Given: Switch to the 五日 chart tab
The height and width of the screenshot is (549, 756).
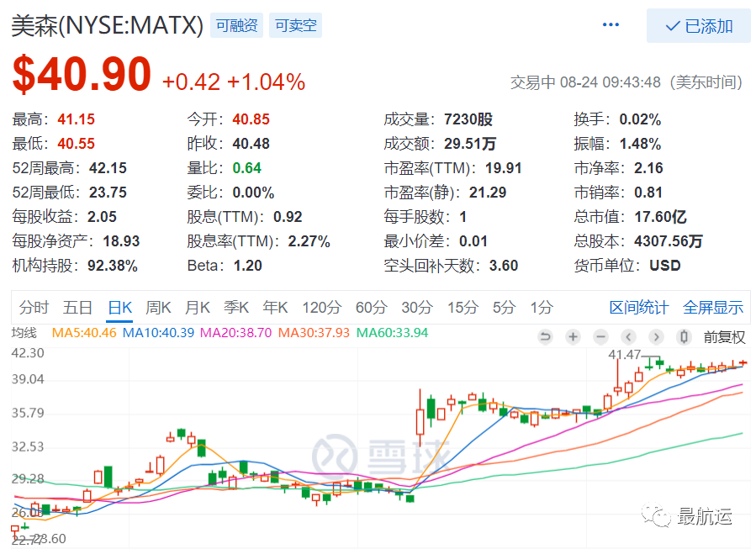Looking at the screenshot, I should point(77,307).
